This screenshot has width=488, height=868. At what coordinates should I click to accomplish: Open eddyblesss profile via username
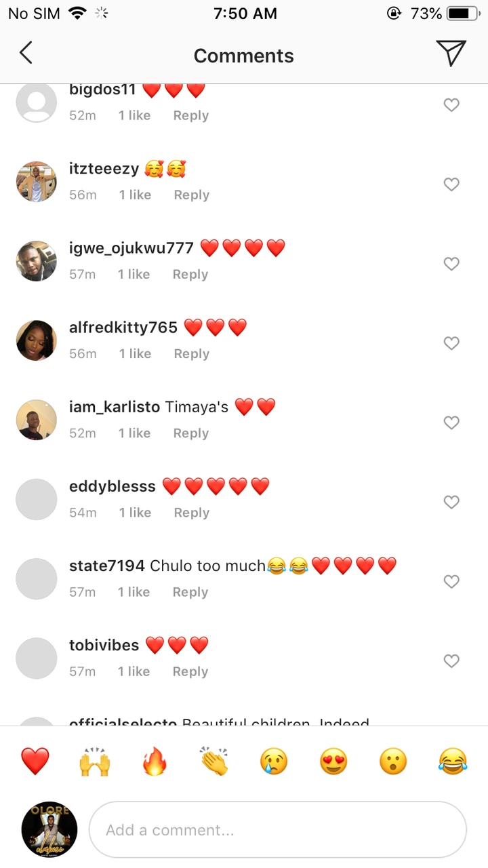113,487
